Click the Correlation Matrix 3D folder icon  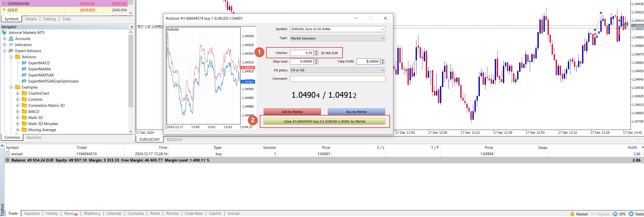[24, 105]
